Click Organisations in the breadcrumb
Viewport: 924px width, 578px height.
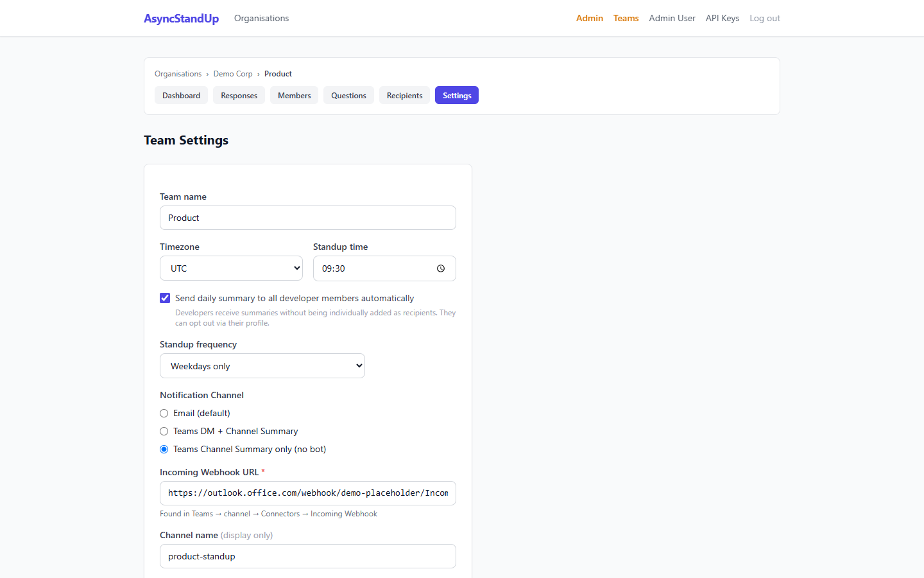click(x=178, y=74)
